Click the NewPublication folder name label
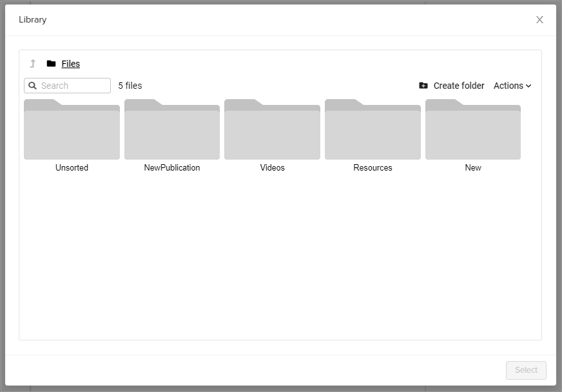The image size is (562, 392). coord(172,167)
